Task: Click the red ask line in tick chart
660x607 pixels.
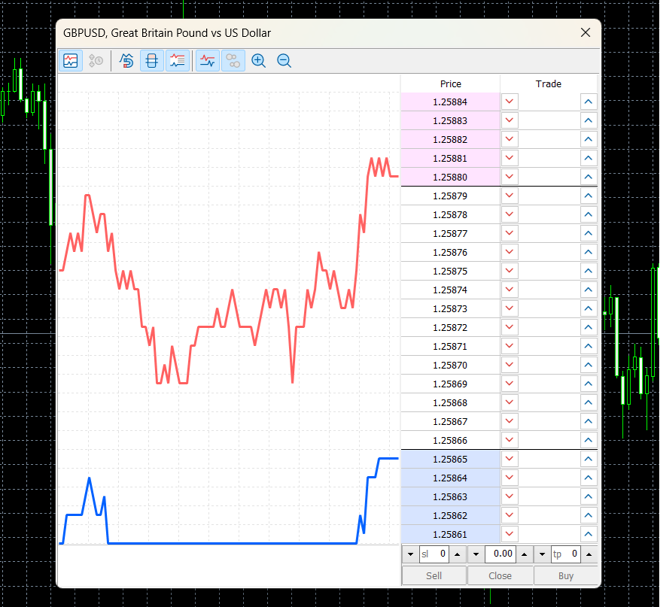Action: click(245, 327)
